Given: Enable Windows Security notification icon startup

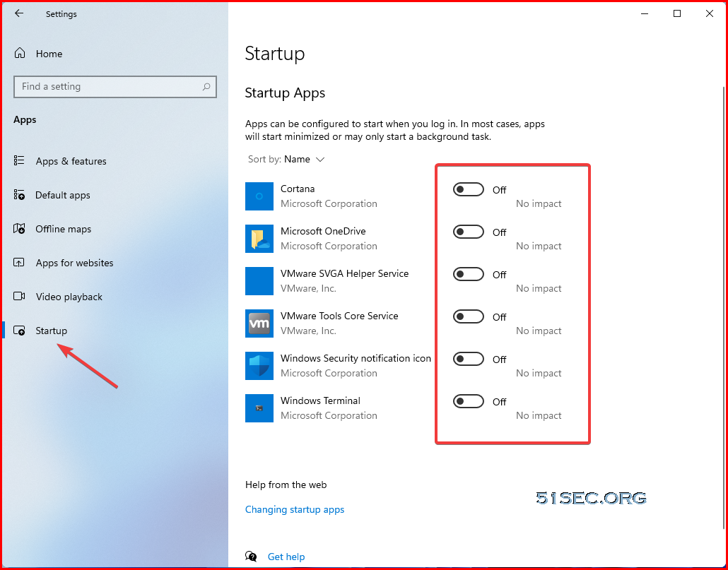Looking at the screenshot, I should coord(469,359).
